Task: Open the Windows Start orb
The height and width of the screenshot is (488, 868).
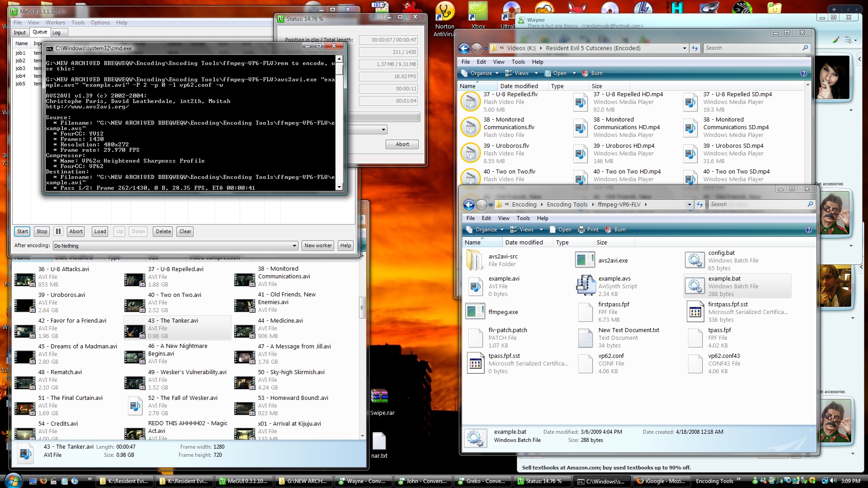Action: point(13,480)
